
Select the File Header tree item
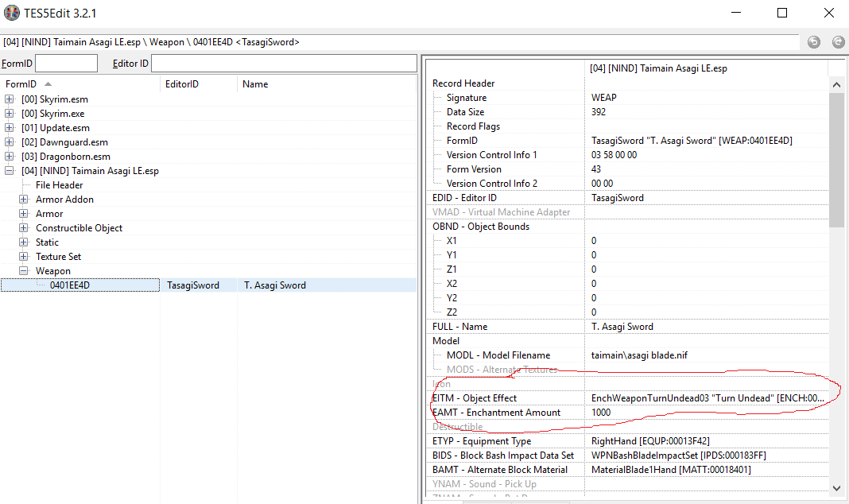[59, 185]
